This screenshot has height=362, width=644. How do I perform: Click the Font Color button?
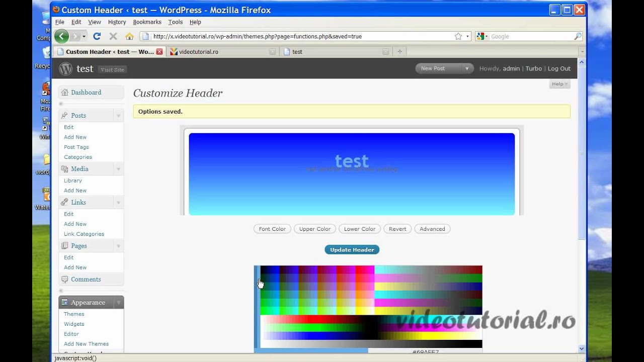[x=272, y=229]
